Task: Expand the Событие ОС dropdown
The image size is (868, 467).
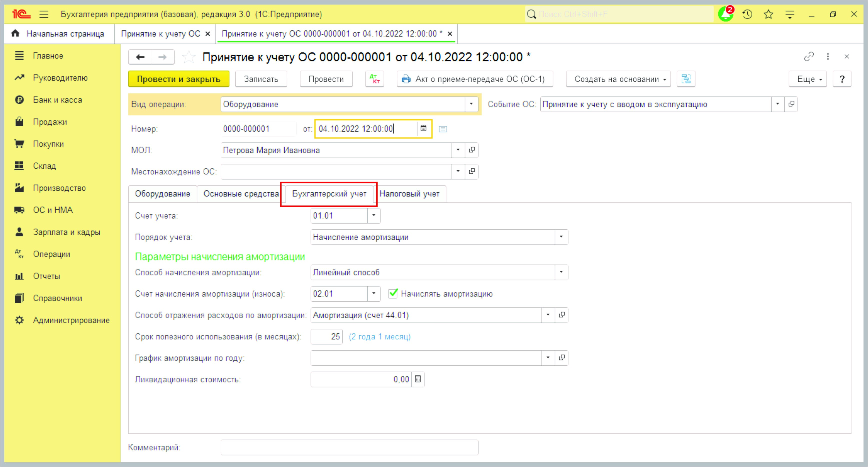Action: click(778, 104)
